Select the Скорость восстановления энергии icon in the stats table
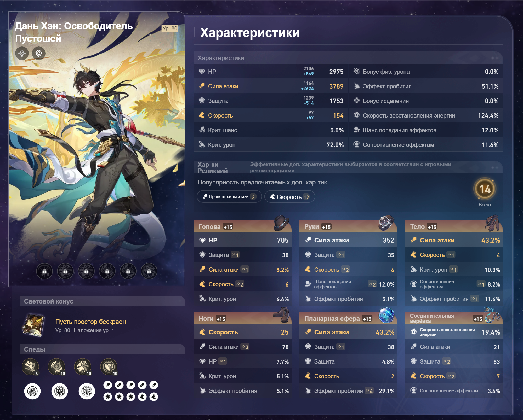The width and height of the screenshot is (523, 420). pyautogui.click(x=357, y=115)
